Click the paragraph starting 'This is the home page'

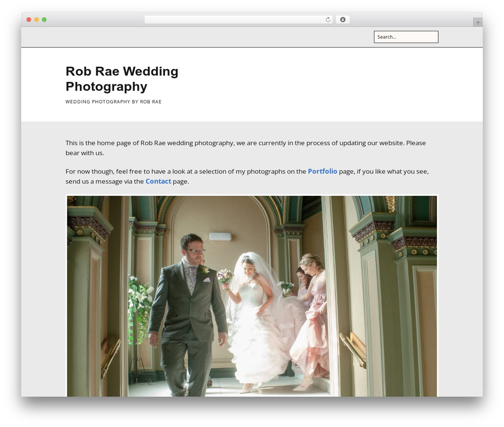point(246,148)
